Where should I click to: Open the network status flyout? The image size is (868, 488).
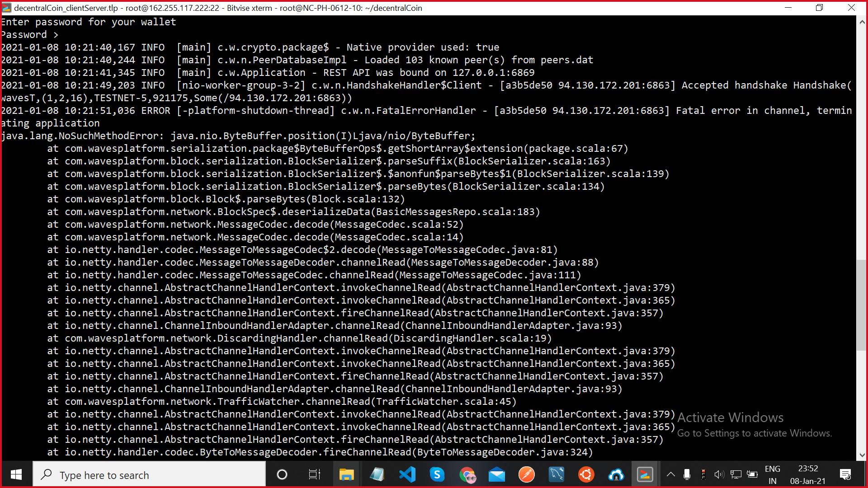[736, 474]
